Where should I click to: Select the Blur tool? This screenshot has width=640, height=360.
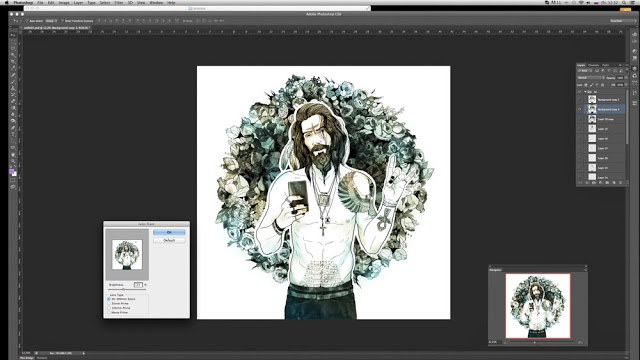tap(13, 114)
